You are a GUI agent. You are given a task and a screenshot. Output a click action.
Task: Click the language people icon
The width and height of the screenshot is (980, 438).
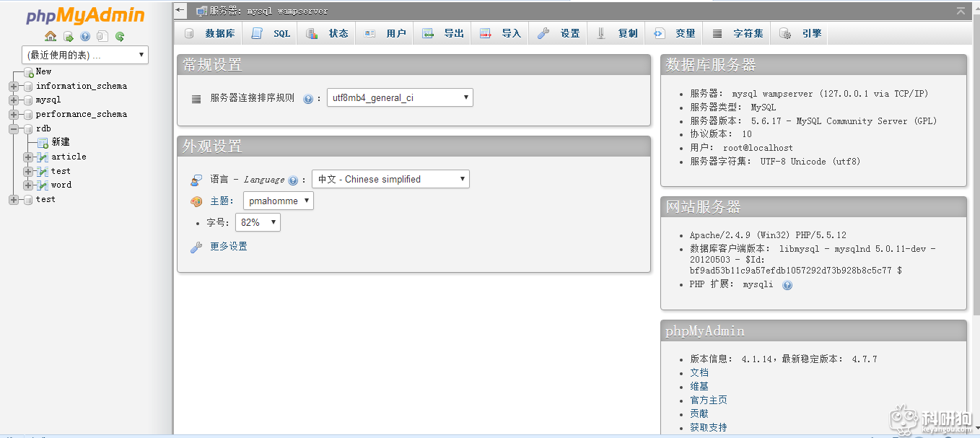point(196,180)
